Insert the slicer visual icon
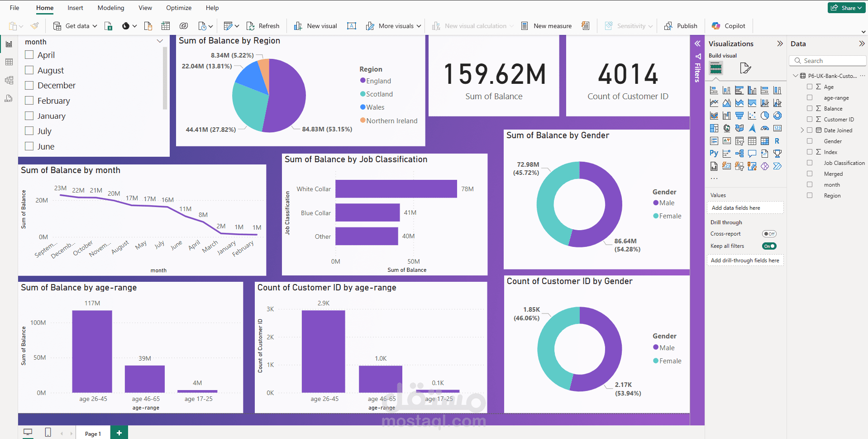This screenshot has height=439, width=868. 739,141
